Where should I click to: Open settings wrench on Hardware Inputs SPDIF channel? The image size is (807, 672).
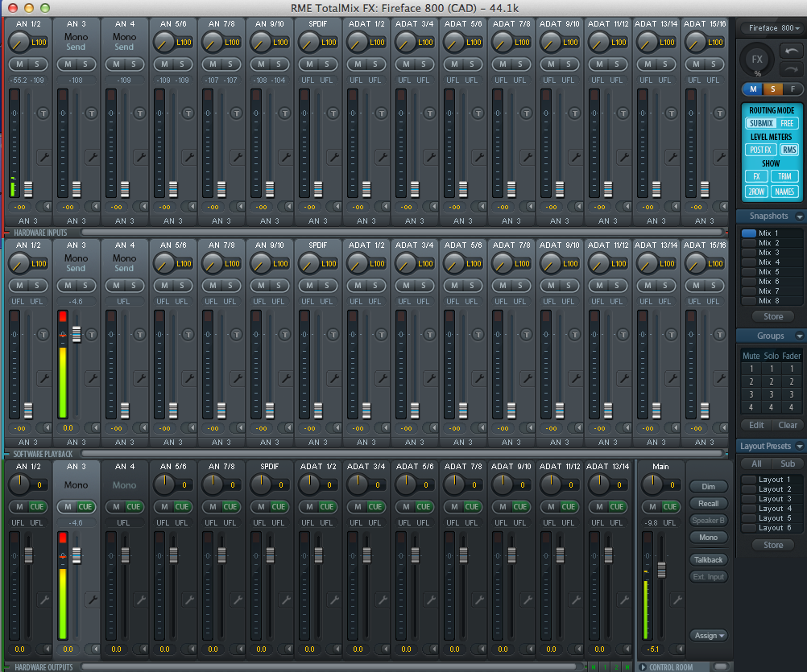(x=334, y=157)
